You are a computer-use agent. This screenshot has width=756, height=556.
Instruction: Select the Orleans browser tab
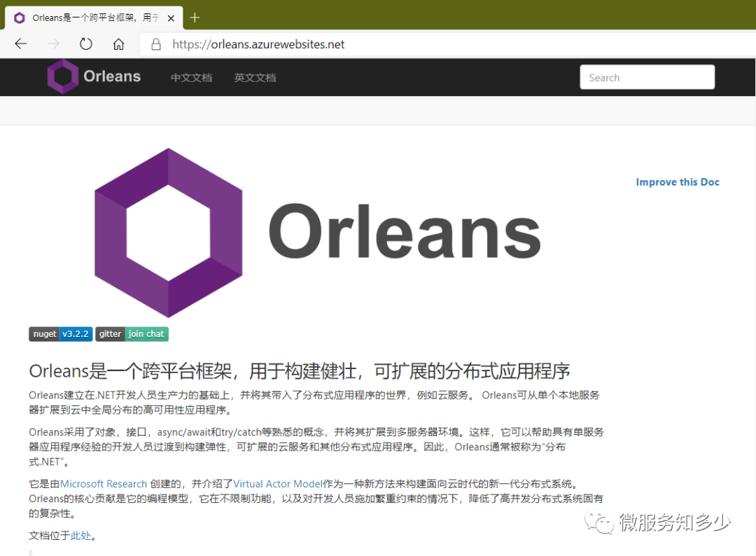[x=94, y=18]
